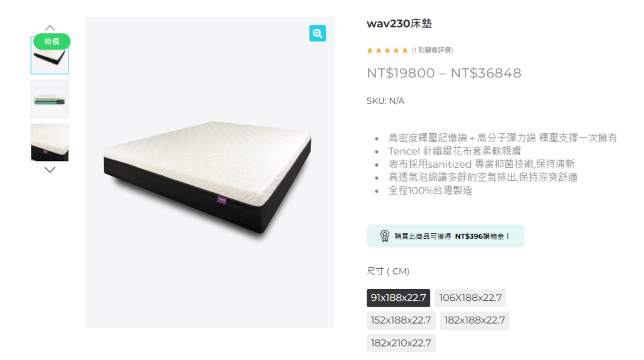Select the mattress corner close-up thumbnail

(x=50, y=143)
